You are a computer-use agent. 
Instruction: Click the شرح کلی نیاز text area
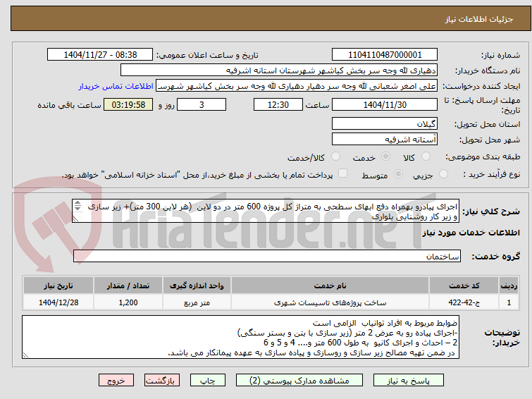tap(266, 211)
